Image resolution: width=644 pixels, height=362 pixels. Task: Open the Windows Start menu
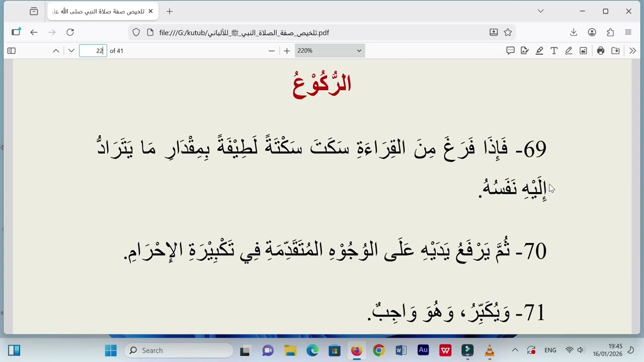(x=111, y=350)
